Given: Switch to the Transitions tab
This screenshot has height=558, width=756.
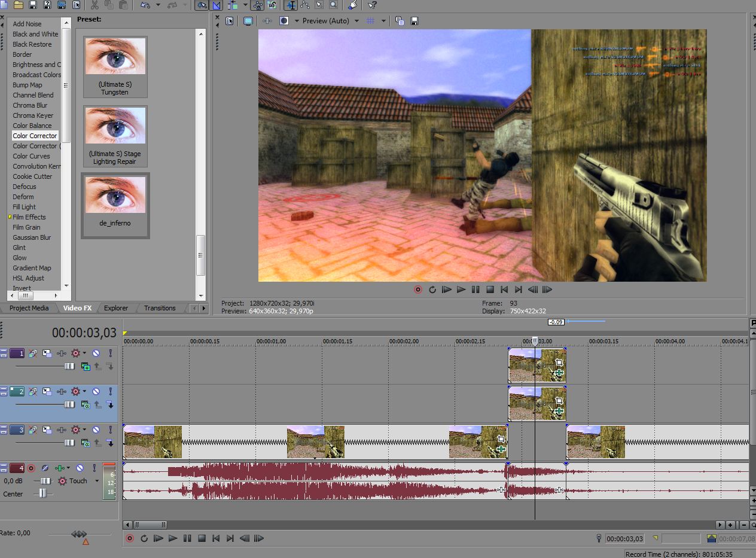Looking at the screenshot, I should 160,308.
